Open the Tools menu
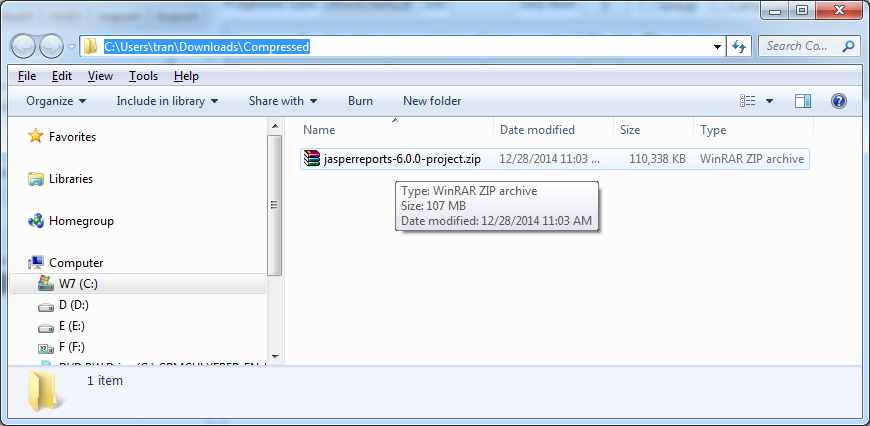This screenshot has height=426, width=870. pyautogui.click(x=143, y=76)
